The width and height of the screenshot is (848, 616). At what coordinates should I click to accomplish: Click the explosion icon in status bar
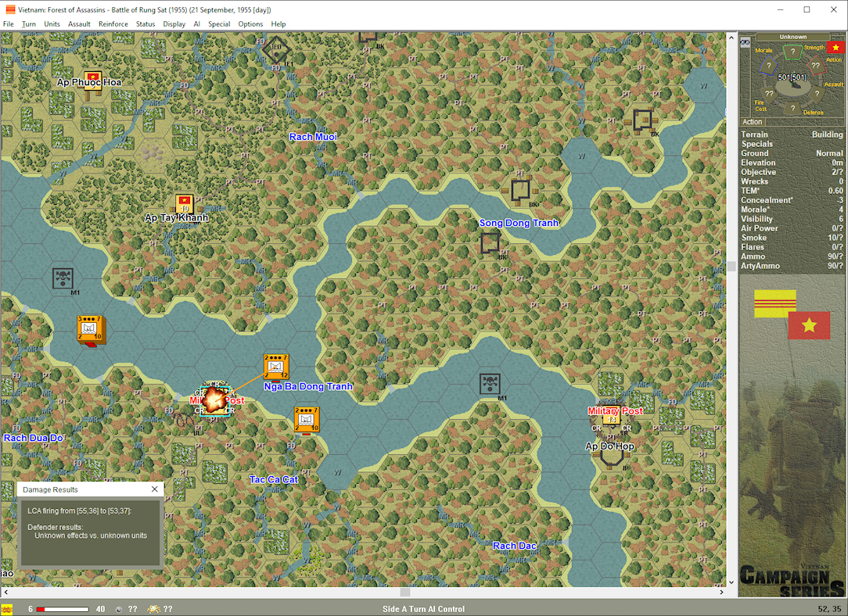(x=154, y=609)
